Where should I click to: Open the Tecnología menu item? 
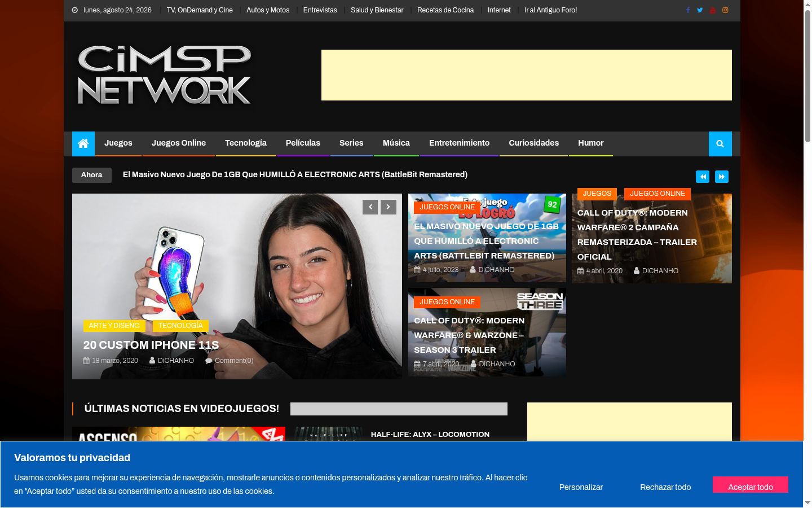[x=246, y=143]
